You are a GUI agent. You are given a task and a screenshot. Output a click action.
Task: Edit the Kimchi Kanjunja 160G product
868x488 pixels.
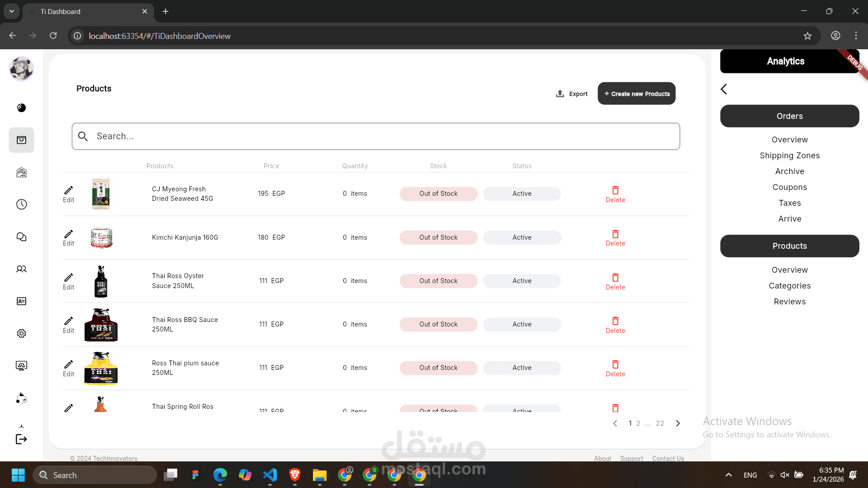(x=69, y=238)
